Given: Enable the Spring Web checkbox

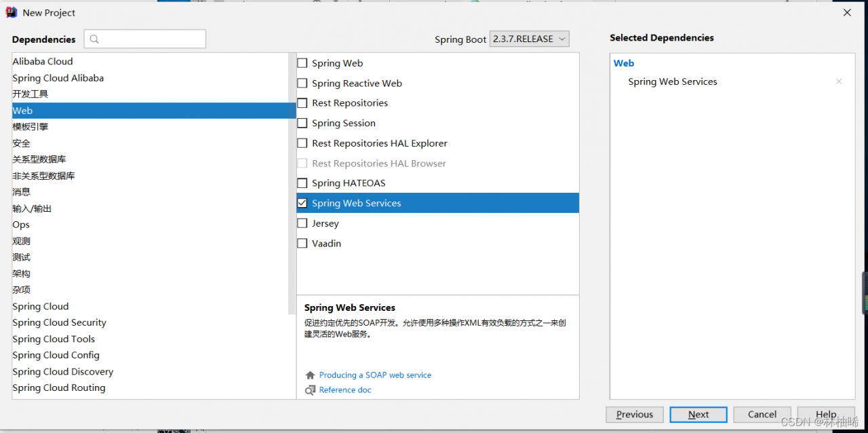Looking at the screenshot, I should tap(302, 63).
